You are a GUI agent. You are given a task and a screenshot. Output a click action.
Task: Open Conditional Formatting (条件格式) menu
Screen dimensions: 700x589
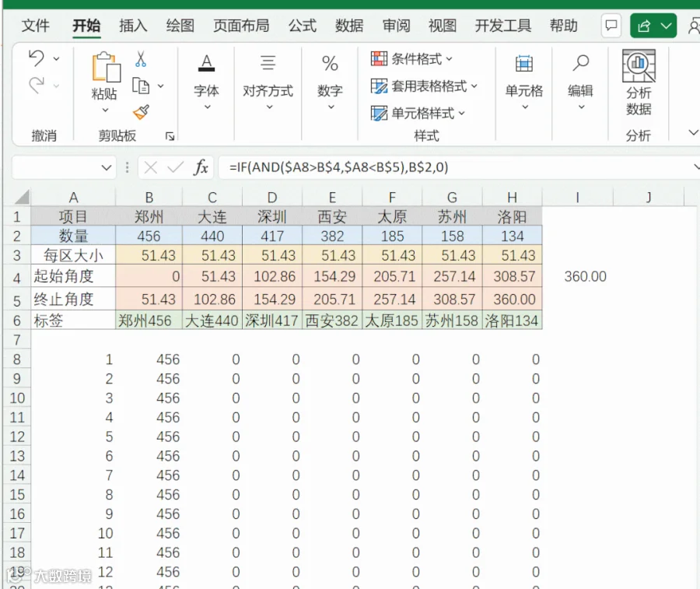(x=411, y=58)
